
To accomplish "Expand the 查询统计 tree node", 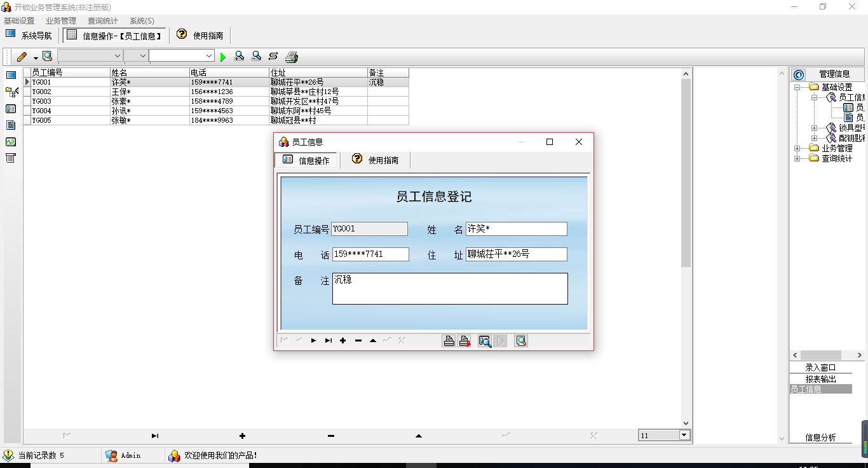I will pos(797,158).
